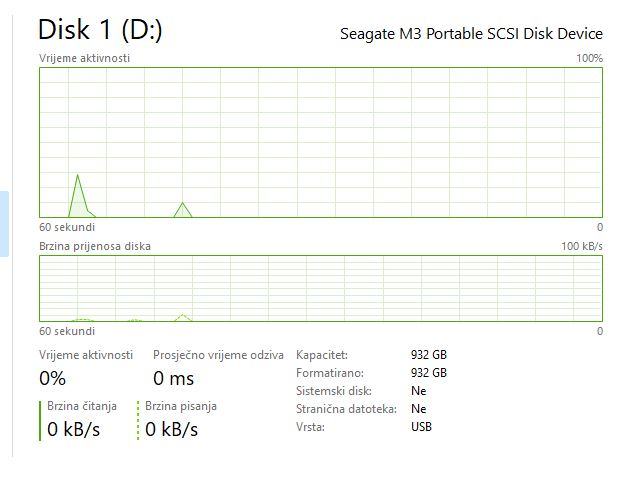Click the 'Prosječno vrijeme odziva' label
The width and height of the screenshot is (623, 479).
click(218, 355)
